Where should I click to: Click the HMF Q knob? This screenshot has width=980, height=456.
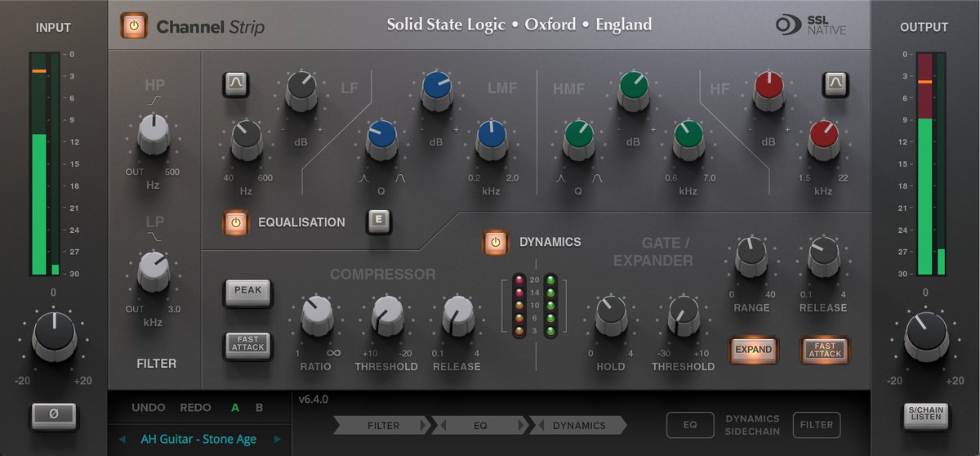click(578, 140)
